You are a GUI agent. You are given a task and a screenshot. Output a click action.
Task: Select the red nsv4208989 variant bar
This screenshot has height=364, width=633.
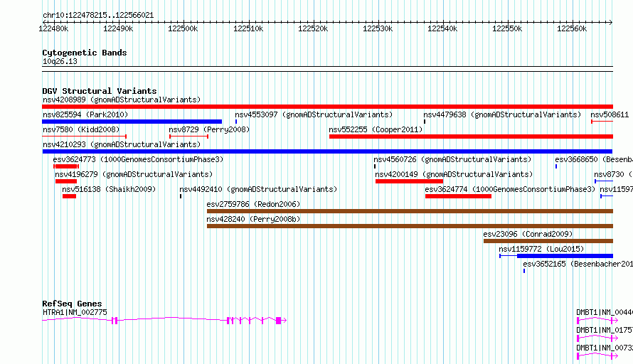[x=327, y=107]
